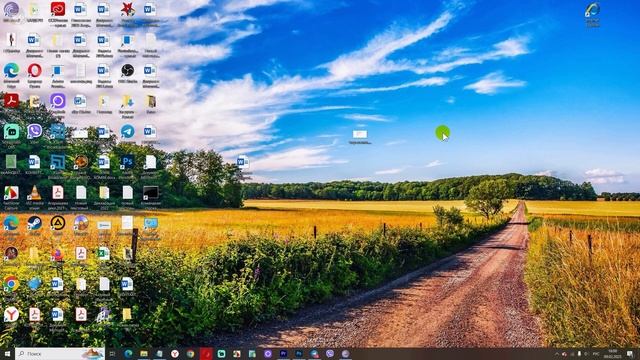The image size is (640, 360).
Task: Select the Excel spreadsheet file on the desktop
Action: click(x=104, y=253)
